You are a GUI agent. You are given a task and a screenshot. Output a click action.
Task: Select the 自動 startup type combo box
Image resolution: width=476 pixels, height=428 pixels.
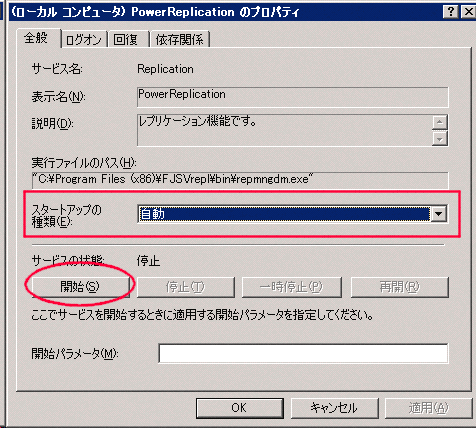[x=292, y=214]
